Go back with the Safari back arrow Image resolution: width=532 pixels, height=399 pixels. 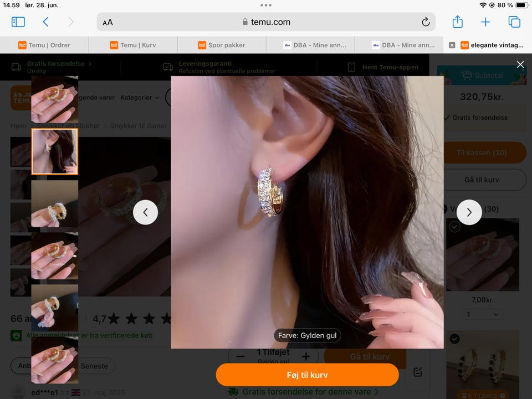(45, 22)
